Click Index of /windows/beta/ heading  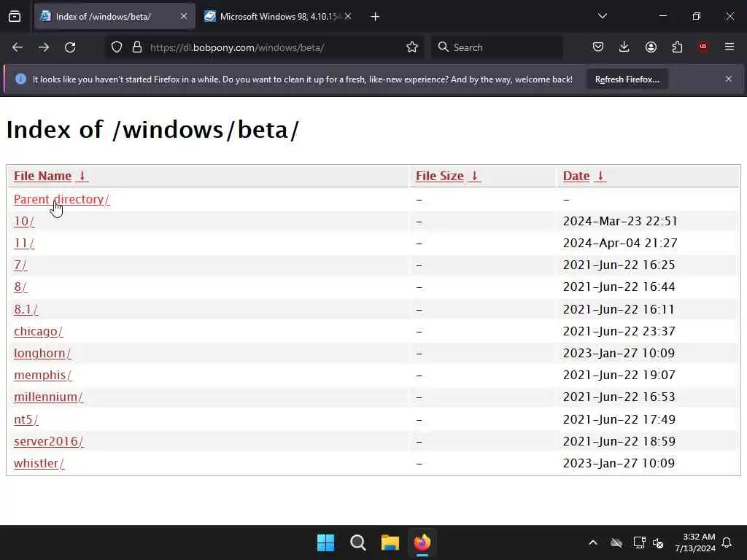click(152, 130)
